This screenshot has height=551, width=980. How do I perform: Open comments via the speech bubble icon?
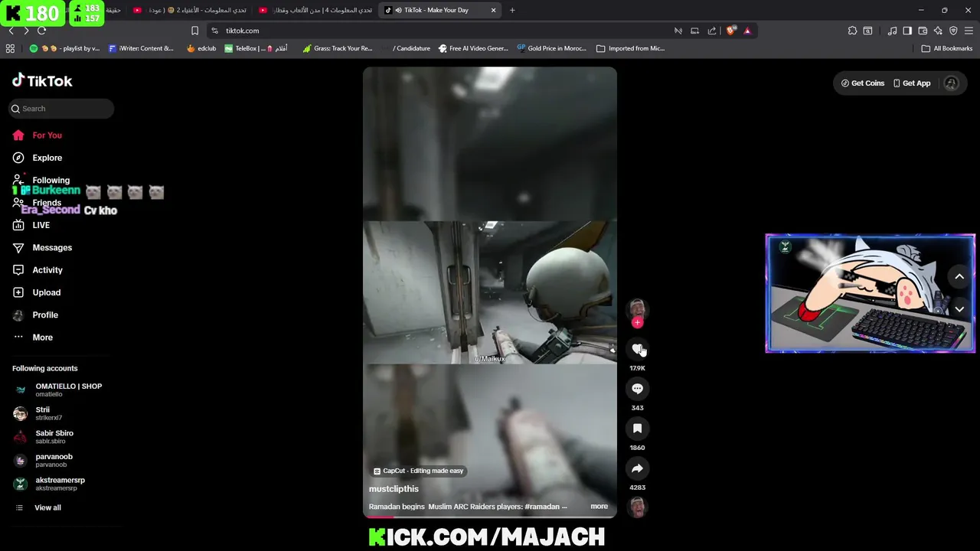[x=637, y=389]
